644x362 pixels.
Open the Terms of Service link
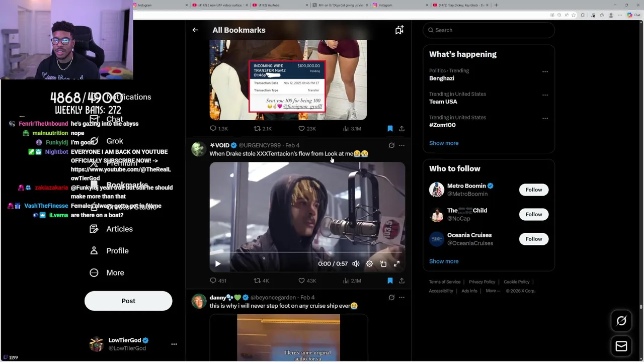point(445,282)
